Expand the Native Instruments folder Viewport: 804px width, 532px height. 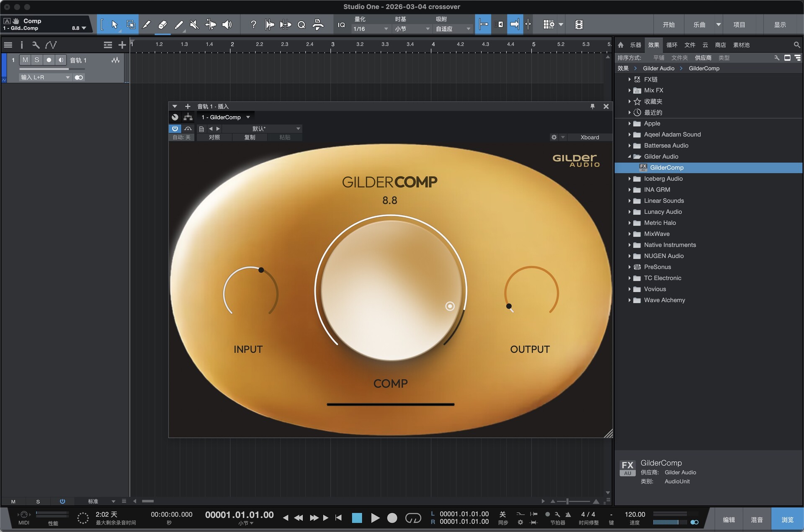(629, 245)
